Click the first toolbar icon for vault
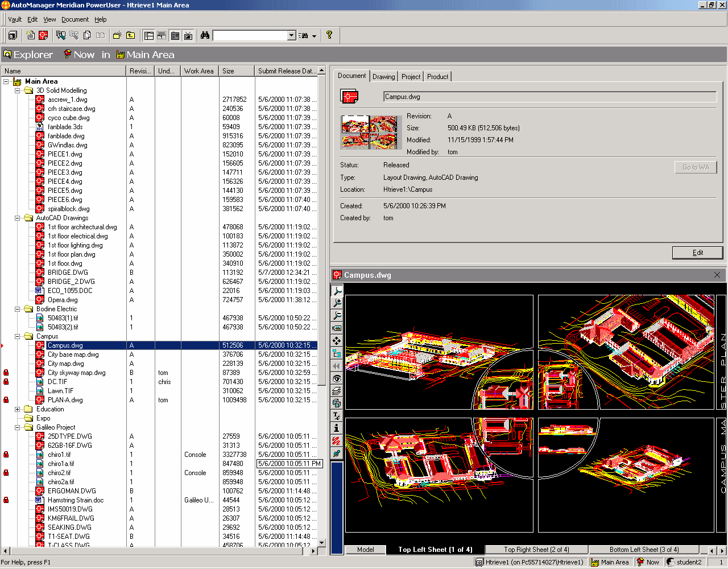The height and width of the screenshot is (569, 728). pos(13,35)
